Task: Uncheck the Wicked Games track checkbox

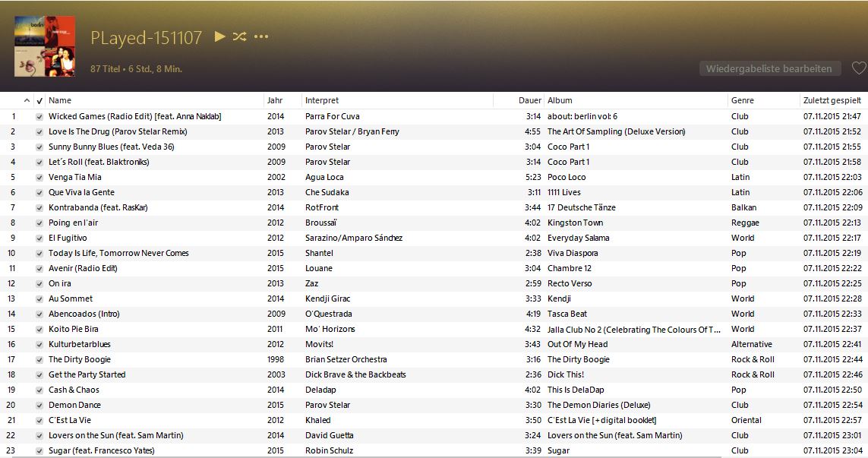Action: point(39,117)
